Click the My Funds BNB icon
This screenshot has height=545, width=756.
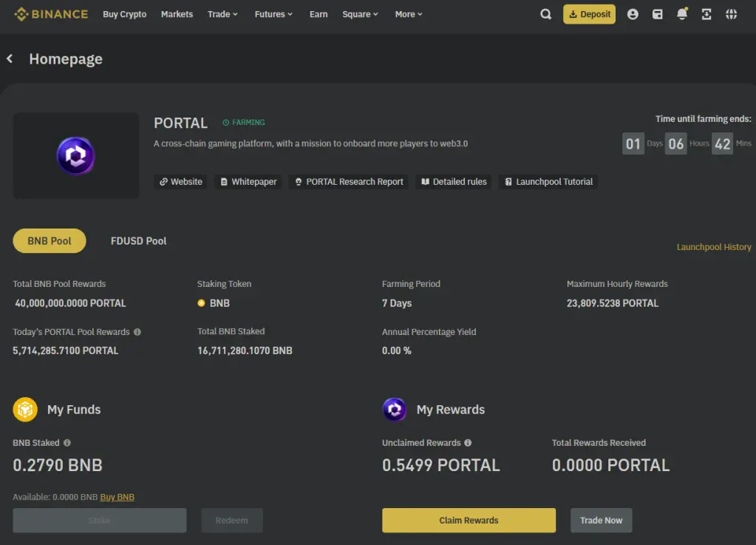point(25,410)
